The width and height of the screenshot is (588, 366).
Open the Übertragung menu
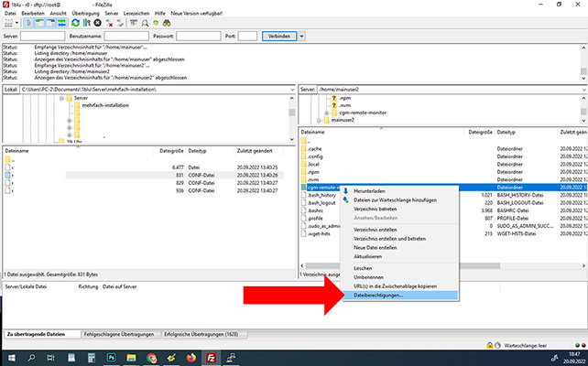(x=85, y=13)
